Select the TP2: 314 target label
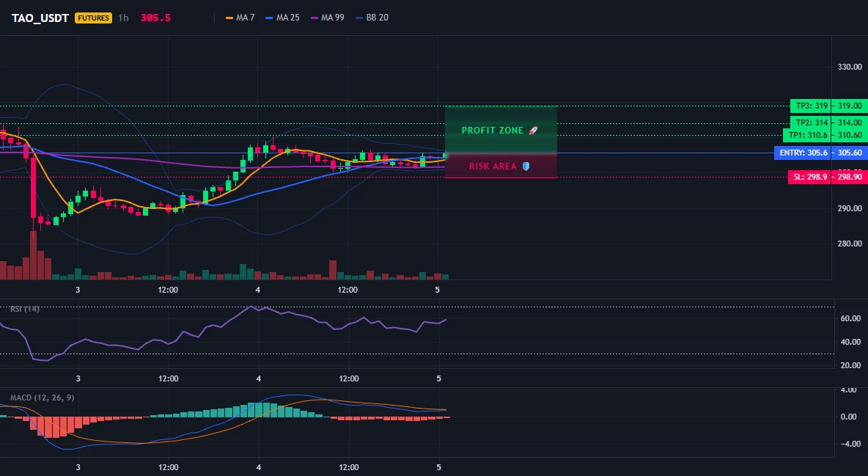Image resolution: width=868 pixels, height=476 pixels. point(810,122)
